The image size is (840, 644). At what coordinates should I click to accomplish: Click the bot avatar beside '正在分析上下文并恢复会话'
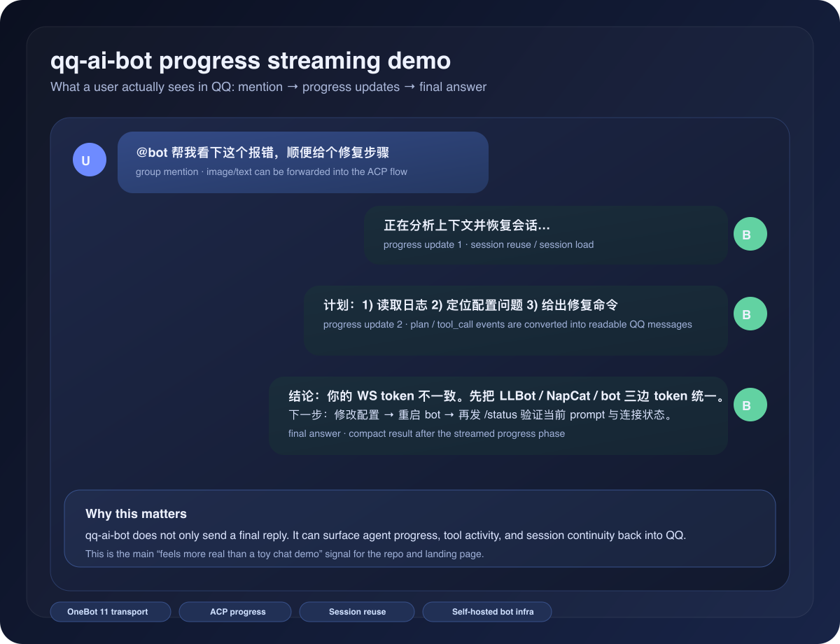[x=750, y=234]
